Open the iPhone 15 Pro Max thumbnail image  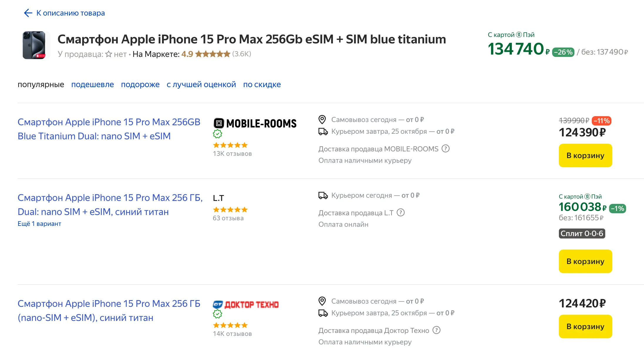pos(34,45)
